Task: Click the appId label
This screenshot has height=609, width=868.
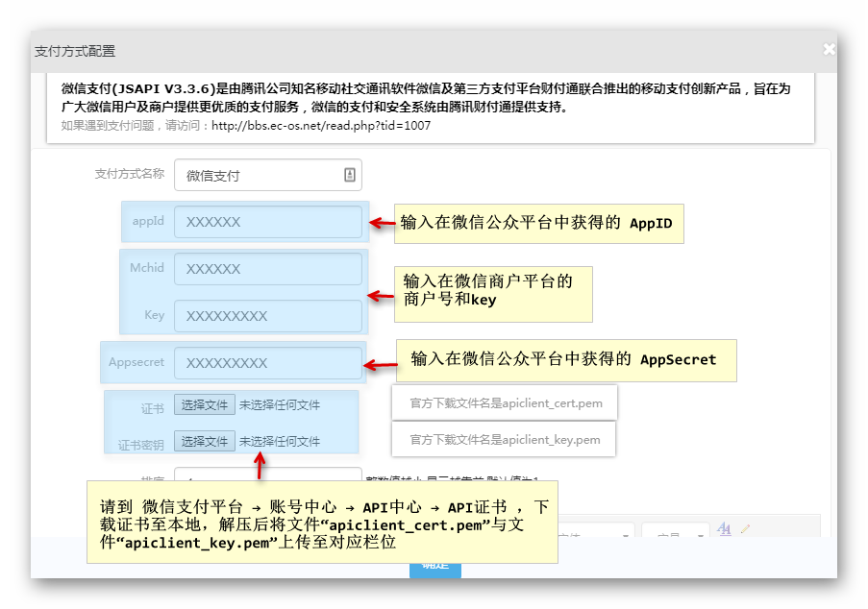Action: click(x=148, y=221)
